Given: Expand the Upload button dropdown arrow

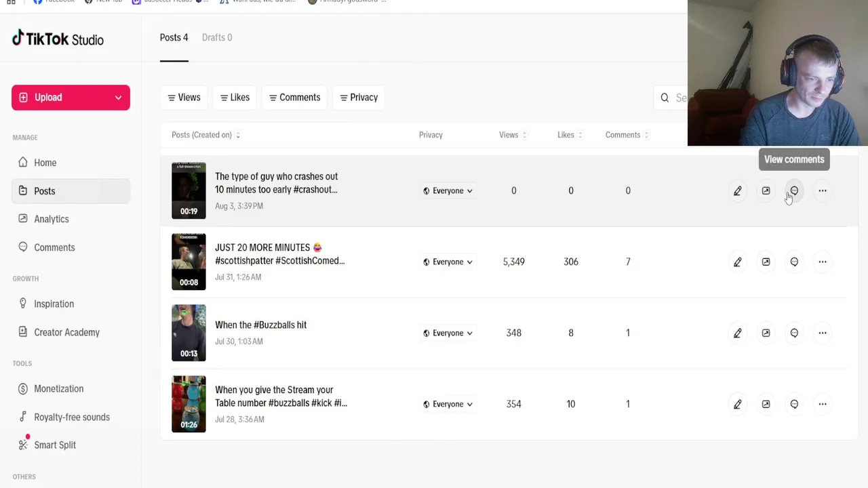Looking at the screenshot, I should click(x=118, y=98).
